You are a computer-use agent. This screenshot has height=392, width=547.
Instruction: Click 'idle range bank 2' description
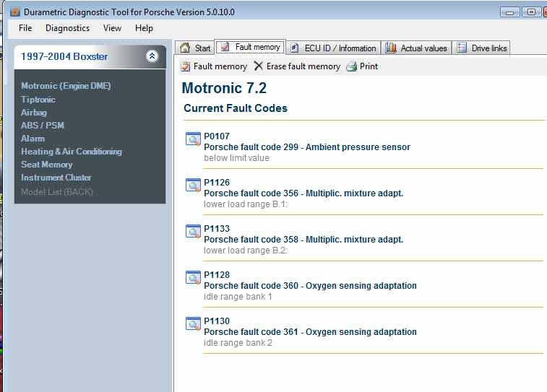click(x=238, y=343)
